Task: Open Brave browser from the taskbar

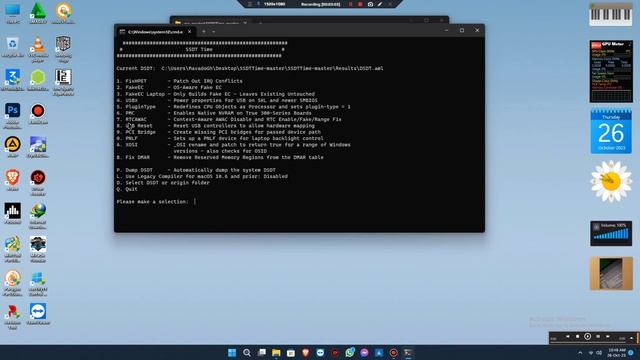Action: coord(305,353)
